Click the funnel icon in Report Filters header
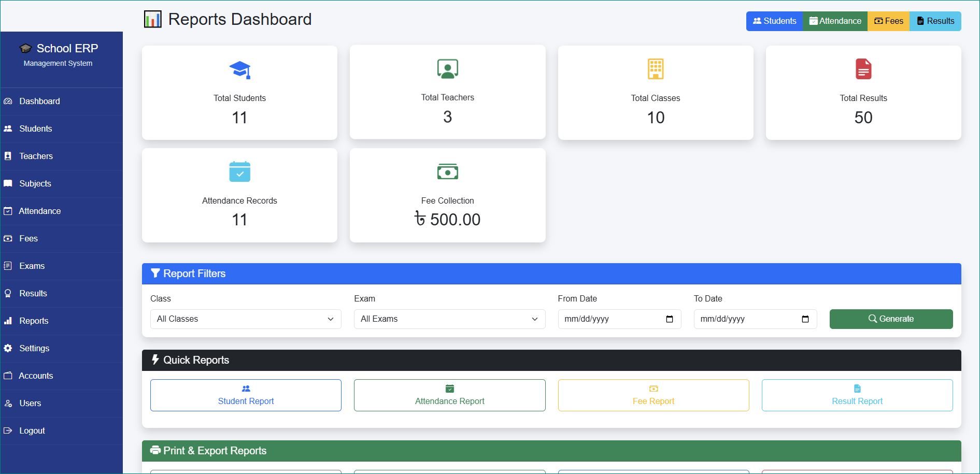Viewport: 980px width, 474px height. coord(155,274)
